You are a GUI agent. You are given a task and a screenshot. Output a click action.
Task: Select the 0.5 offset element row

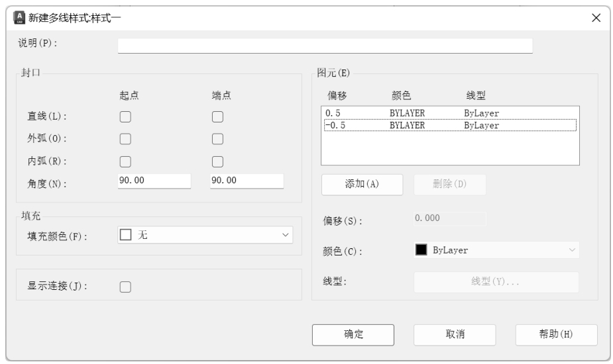coord(449,113)
